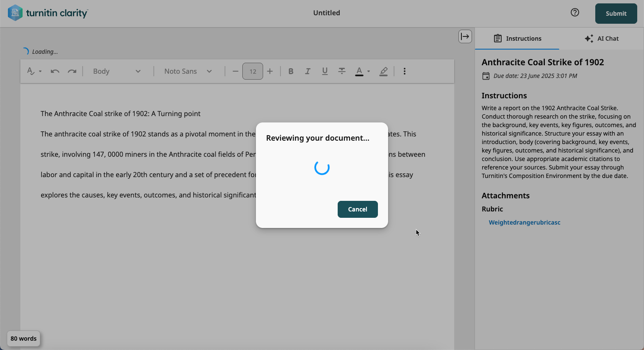Screen dimensions: 644x350
Task: Open the Weightedrangerubricasc rubric link
Action: tap(525, 222)
